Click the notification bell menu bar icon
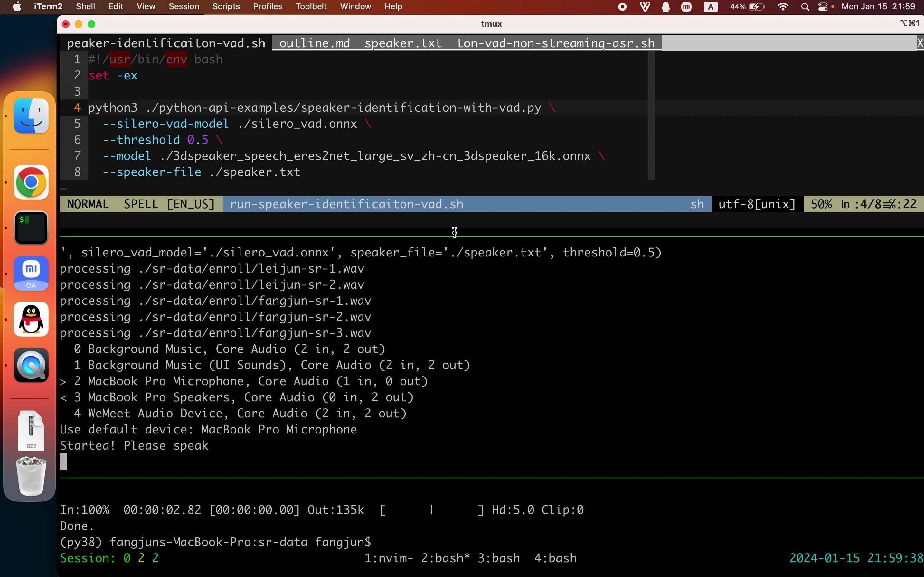 coord(665,6)
